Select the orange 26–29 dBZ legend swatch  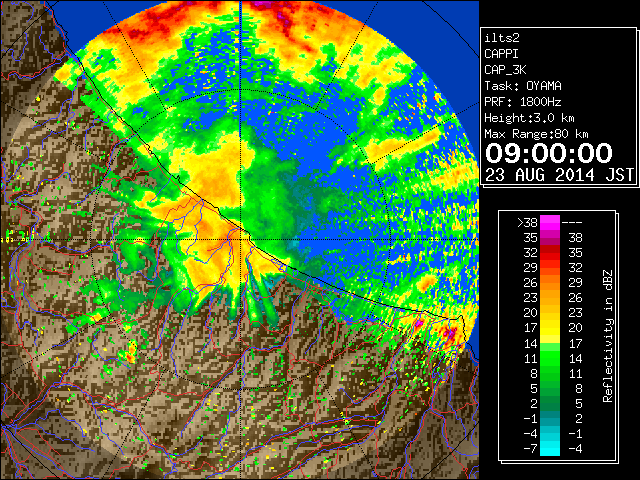pyautogui.click(x=550, y=283)
